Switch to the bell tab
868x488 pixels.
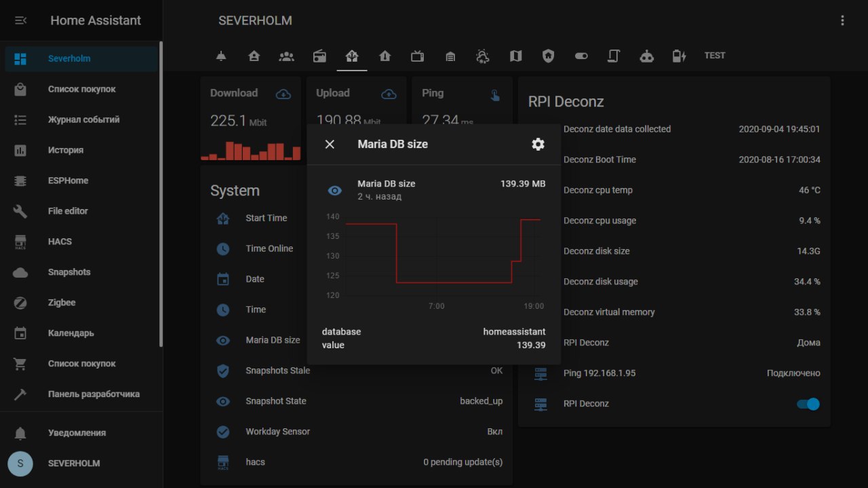tap(221, 56)
